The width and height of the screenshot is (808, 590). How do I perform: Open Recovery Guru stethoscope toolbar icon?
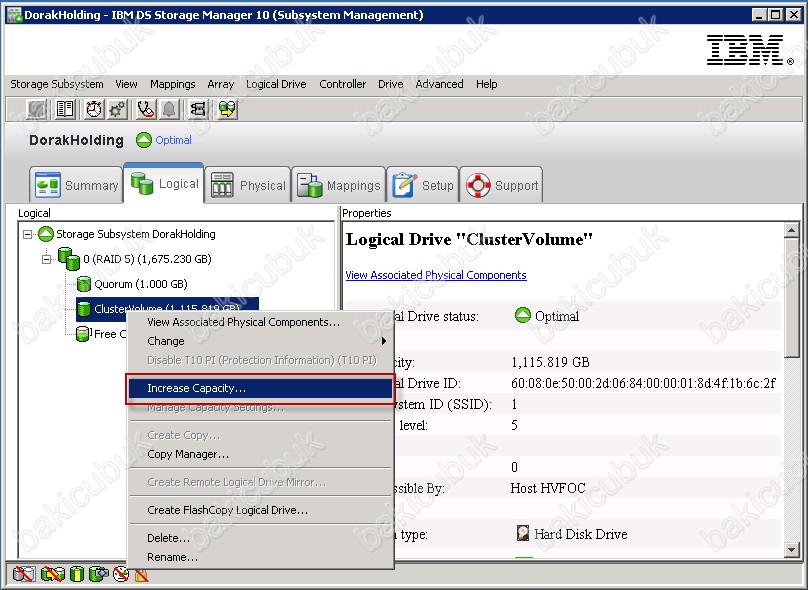pyautogui.click(x=146, y=109)
